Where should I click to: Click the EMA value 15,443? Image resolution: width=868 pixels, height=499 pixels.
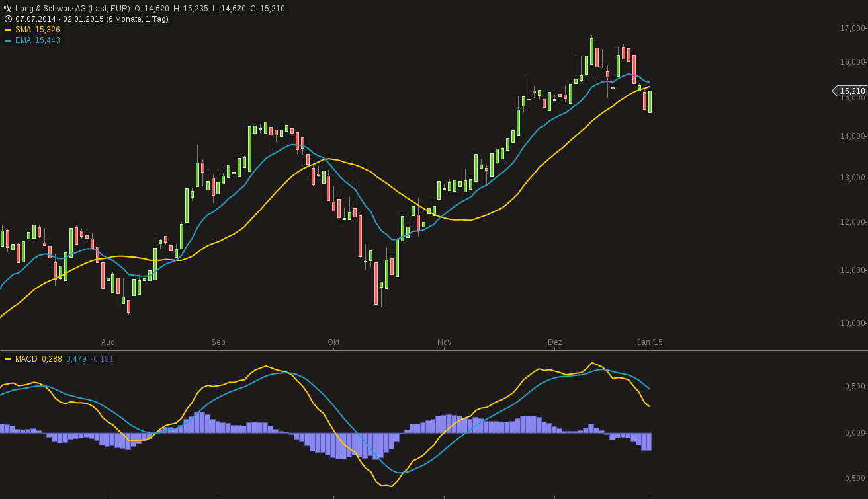(48, 40)
